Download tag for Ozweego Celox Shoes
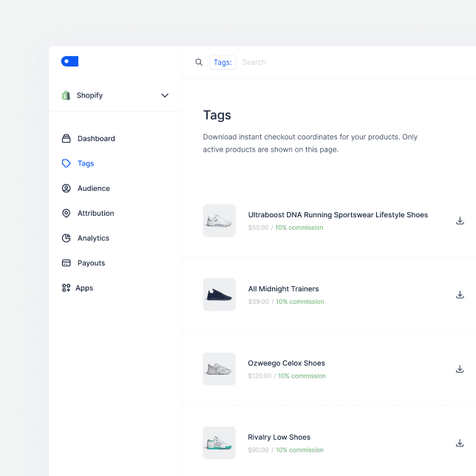476x476 pixels. coord(460,369)
